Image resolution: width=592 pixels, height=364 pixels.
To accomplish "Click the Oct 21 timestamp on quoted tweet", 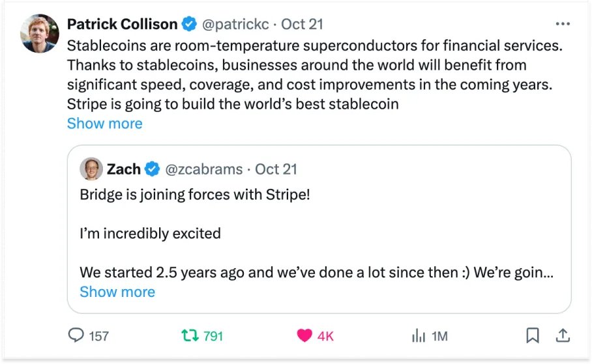I will pos(276,169).
